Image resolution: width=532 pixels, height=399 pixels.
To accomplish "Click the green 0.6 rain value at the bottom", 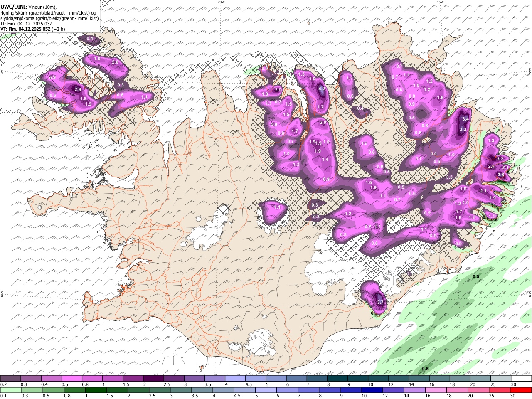I will point(425,369).
